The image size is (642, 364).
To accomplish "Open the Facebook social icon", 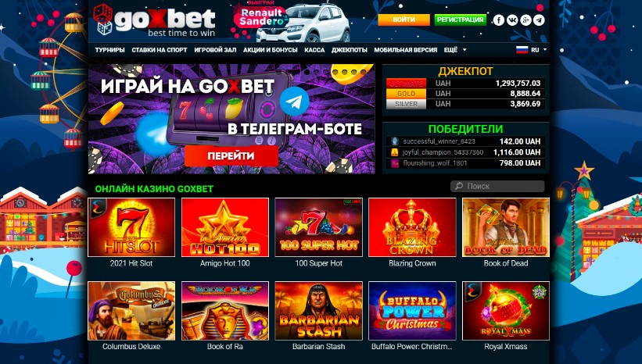I will (x=498, y=20).
